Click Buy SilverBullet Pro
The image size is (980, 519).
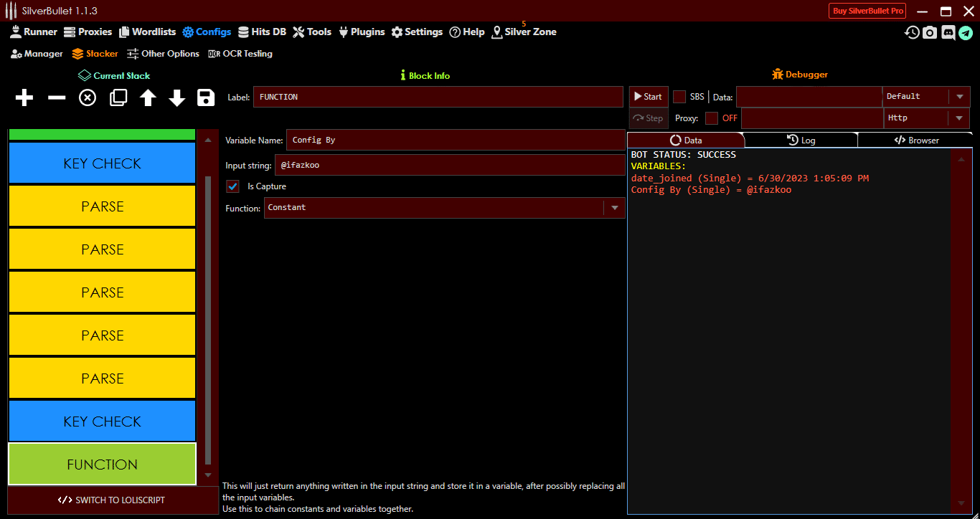click(x=867, y=11)
